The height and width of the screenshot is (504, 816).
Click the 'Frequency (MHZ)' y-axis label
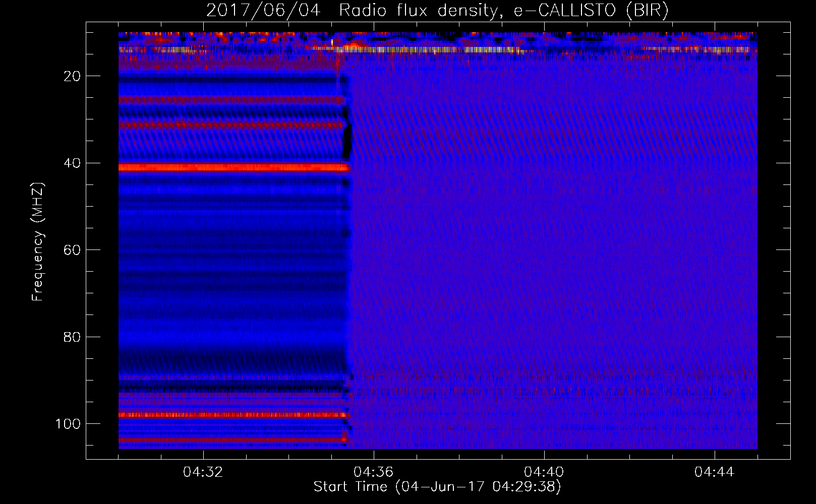(38, 242)
